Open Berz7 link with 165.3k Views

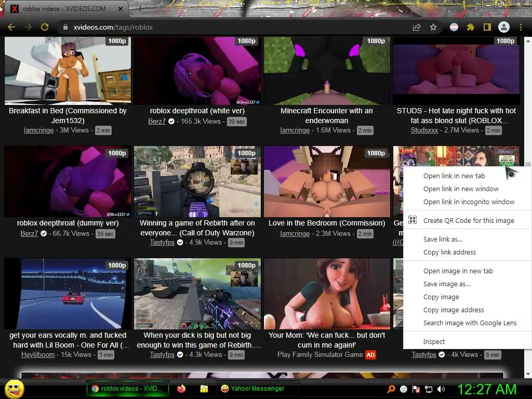157,121
